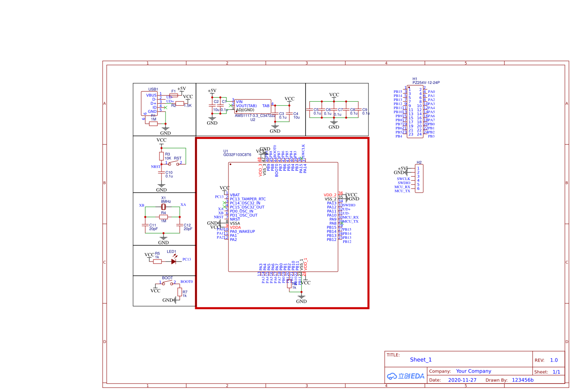Select the PC13 net label next to LED1
Viewport: 573px width, 392px height.
tap(187, 259)
